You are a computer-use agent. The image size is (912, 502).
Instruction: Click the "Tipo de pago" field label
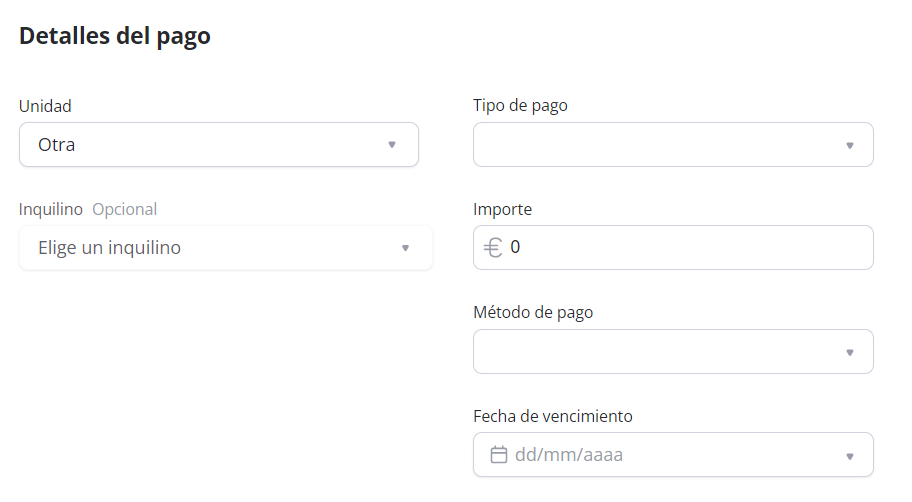[520, 105]
